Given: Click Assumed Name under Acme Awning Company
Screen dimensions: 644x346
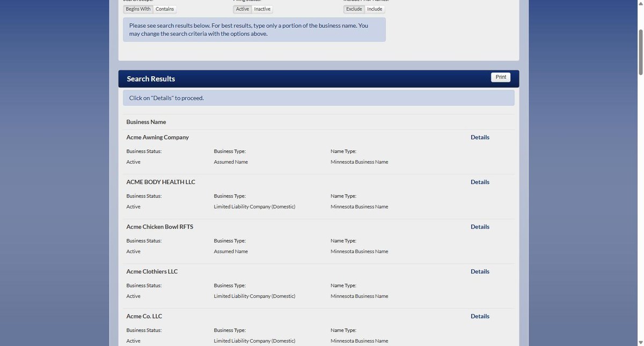Looking at the screenshot, I should tap(231, 162).
